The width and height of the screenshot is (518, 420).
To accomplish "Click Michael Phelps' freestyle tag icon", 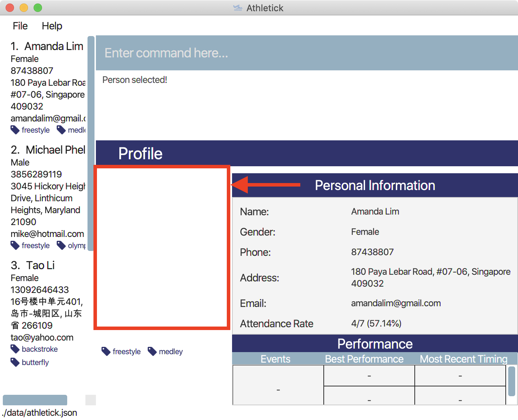I will [x=15, y=246].
